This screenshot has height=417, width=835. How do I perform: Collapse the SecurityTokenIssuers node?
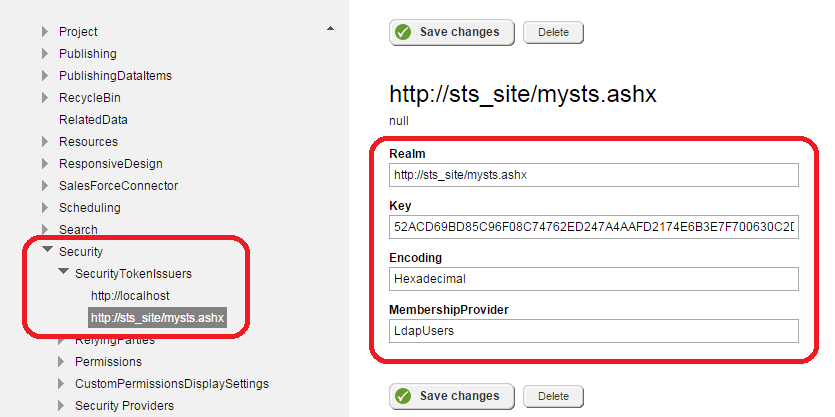tap(63, 273)
